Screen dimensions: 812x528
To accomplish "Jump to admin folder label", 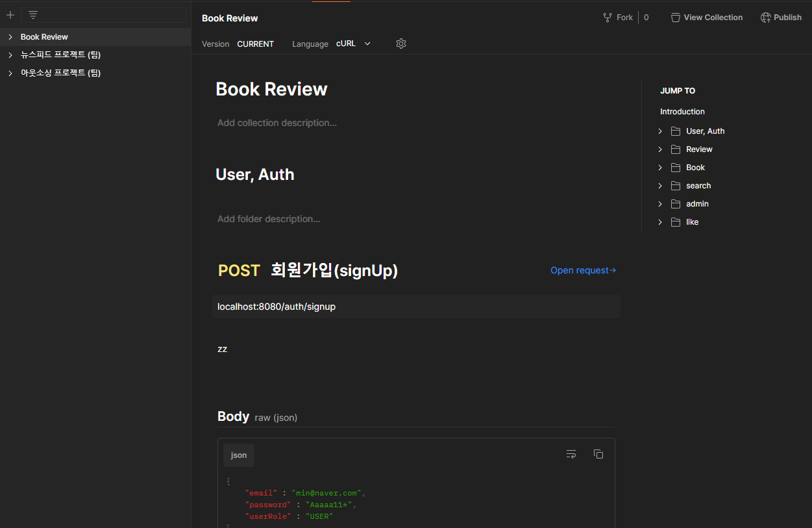I will (697, 204).
